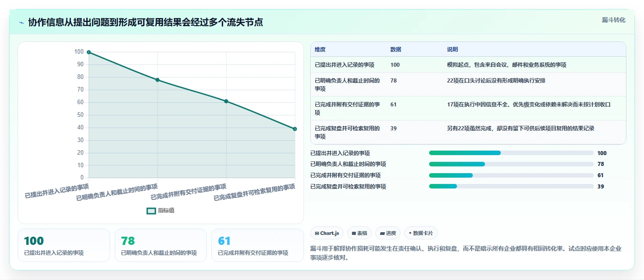Click table cell 已提出并进入记录的事项
This screenshot has width=644, height=280.
click(345, 65)
